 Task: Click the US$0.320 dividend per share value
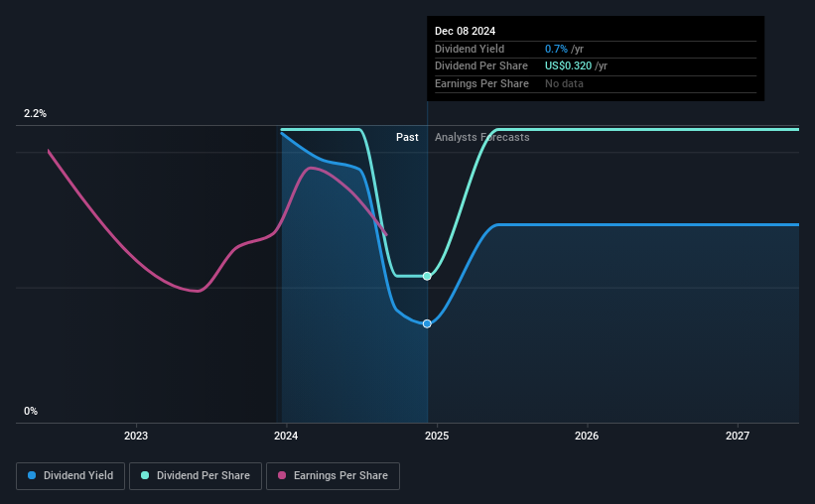click(x=568, y=66)
